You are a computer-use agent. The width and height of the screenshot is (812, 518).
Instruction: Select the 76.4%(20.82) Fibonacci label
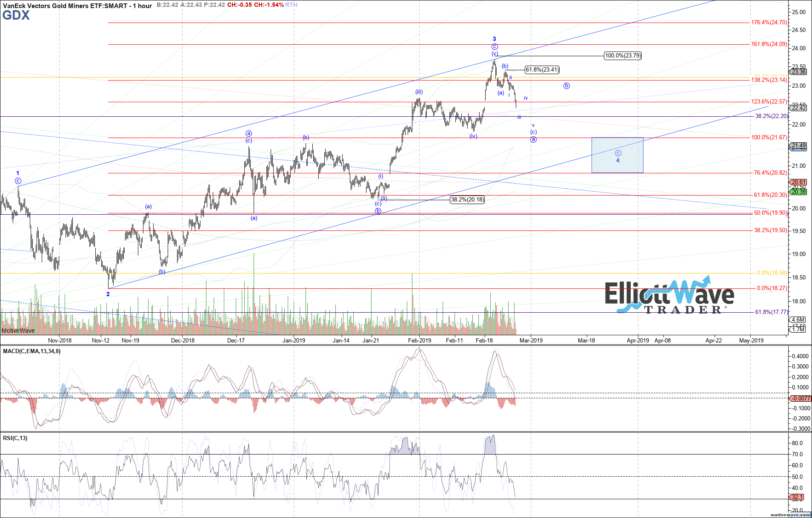(x=770, y=173)
